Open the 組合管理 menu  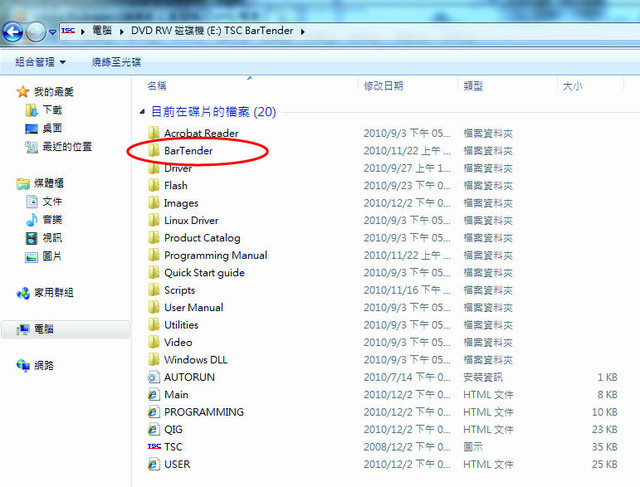click(40, 62)
